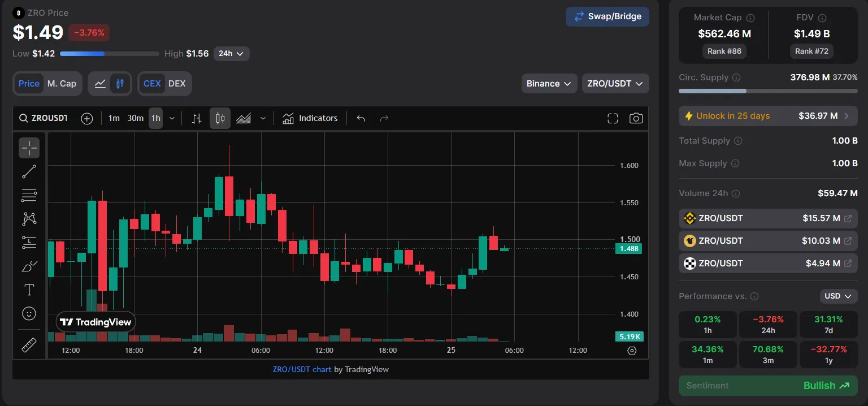This screenshot has height=406, width=868.
Task: Switch to the Price view toggle
Action: (29, 84)
